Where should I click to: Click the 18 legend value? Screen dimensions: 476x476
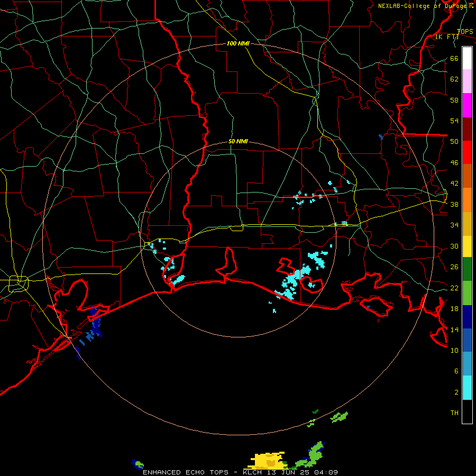pos(454,309)
